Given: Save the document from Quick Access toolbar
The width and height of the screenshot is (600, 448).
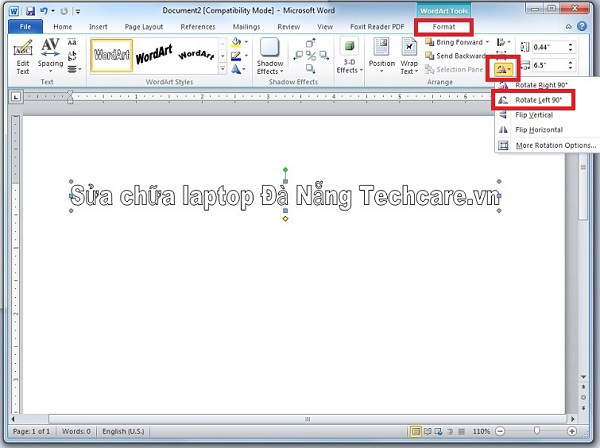Looking at the screenshot, I should 30,9.
